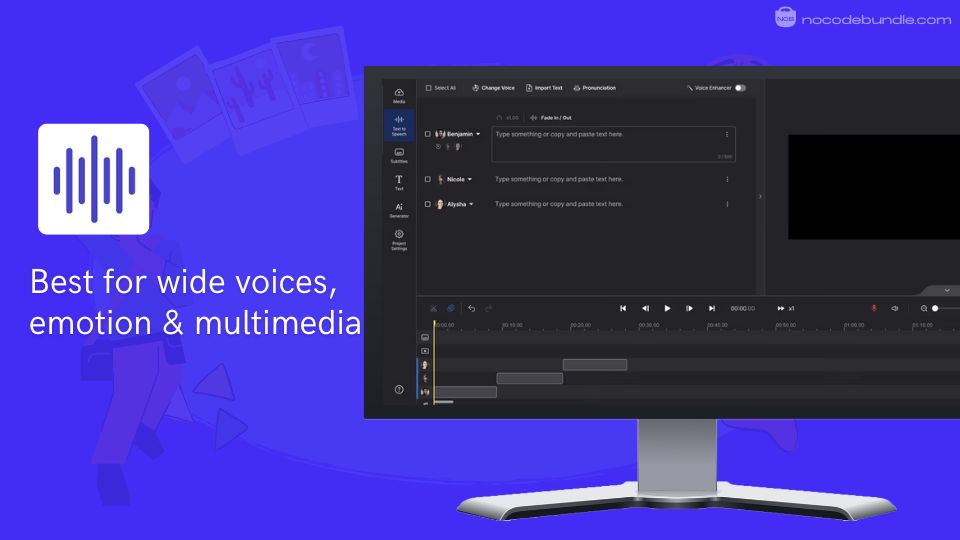Image resolution: width=960 pixels, height=540 pixels.
Task: Collapse the panel with the right chevron
Action: 760,197
